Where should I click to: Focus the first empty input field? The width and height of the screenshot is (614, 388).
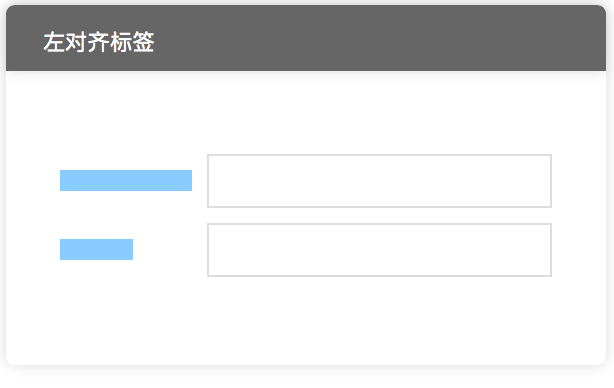(x=379, y=181)
